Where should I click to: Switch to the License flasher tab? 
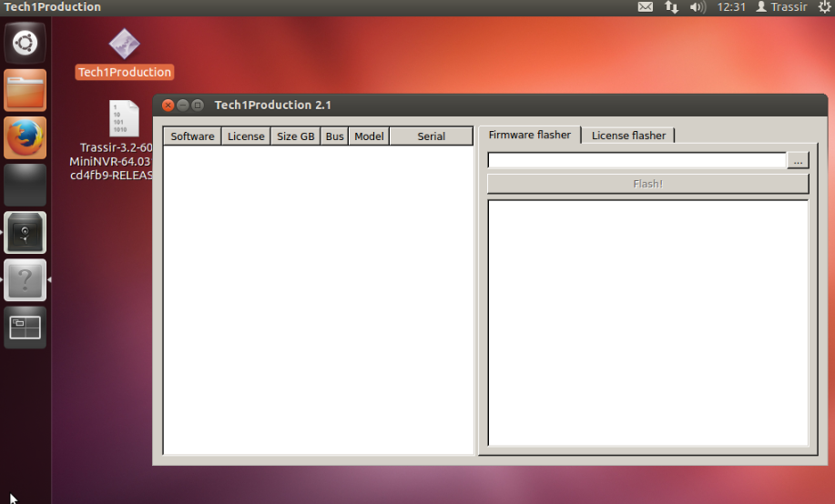(x=628, y=136)
